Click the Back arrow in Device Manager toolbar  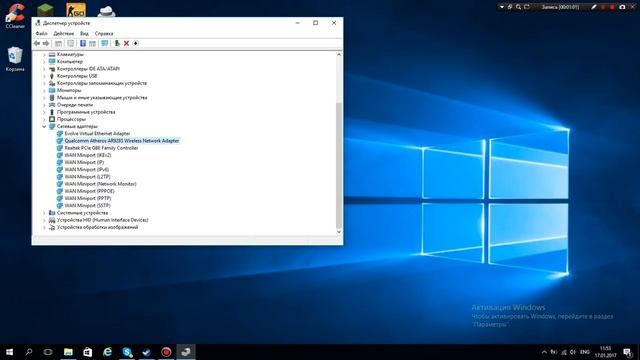click(37, 43)
